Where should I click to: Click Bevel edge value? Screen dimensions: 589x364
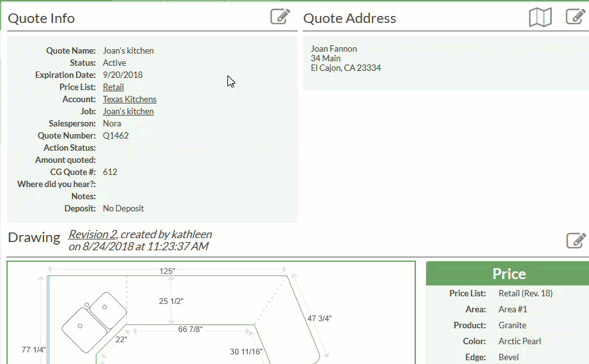point(509,357)
